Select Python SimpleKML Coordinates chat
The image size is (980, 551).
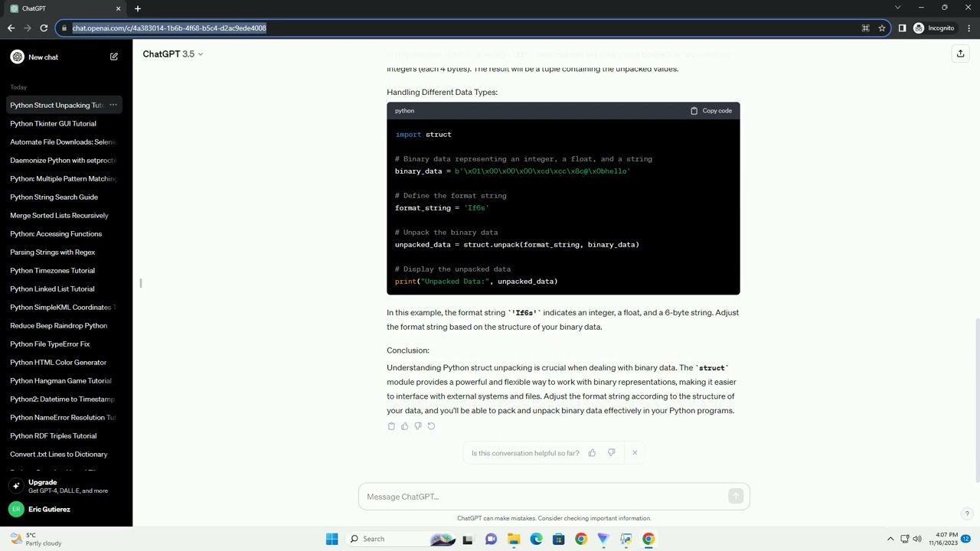(66, 307)
